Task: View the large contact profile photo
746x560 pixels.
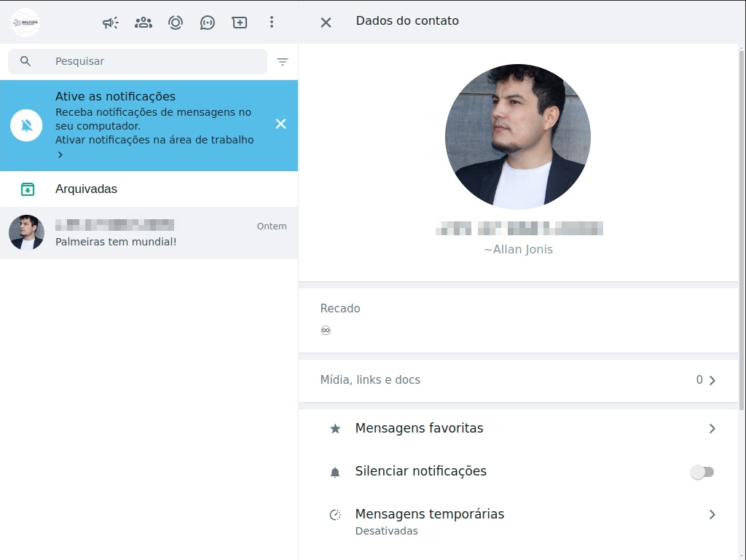Action: coord(518,137)
